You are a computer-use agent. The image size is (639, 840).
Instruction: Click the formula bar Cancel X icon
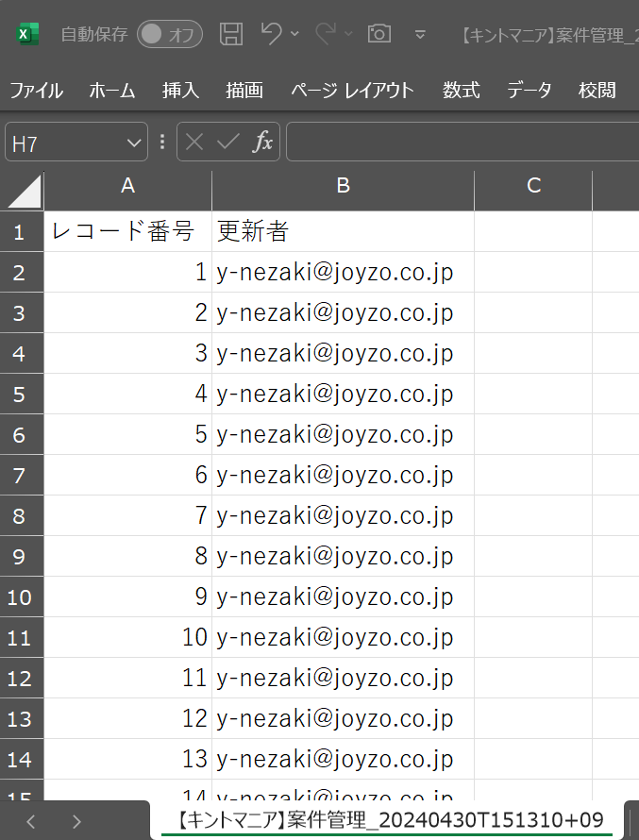click(193, 143)
